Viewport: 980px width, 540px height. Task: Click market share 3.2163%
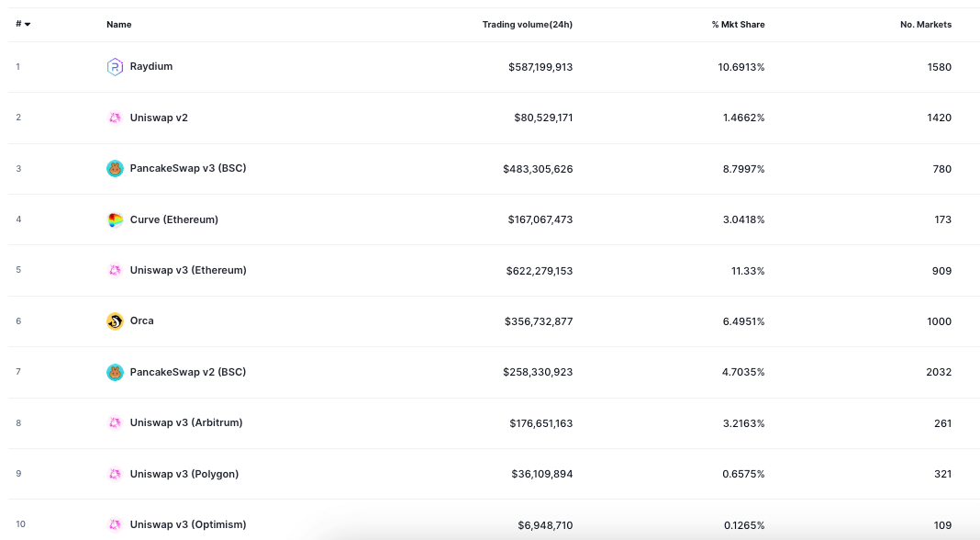744,423
